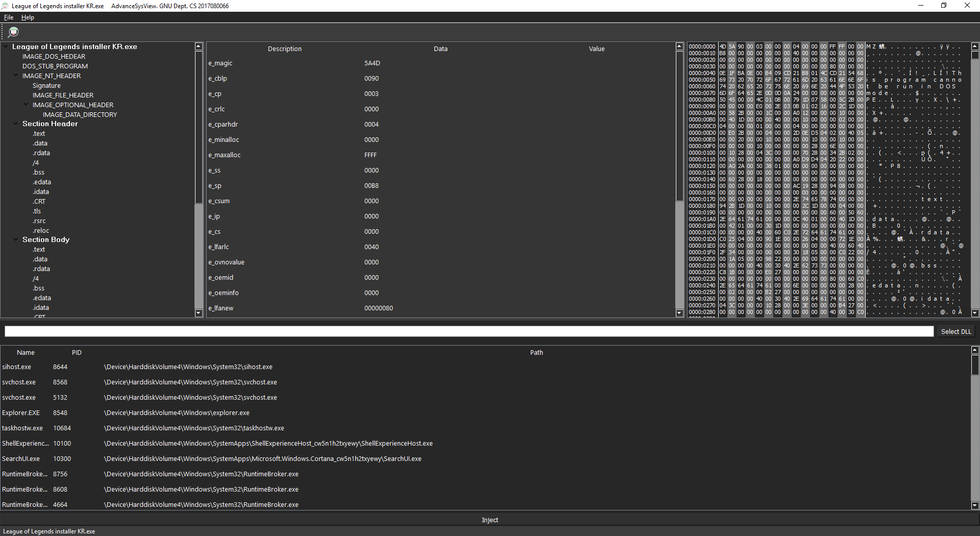Viewport: 980px width, 536px height.
Task: Select DOS_STUB_PROGRAM in the tree
Action: tap(55, 66)
